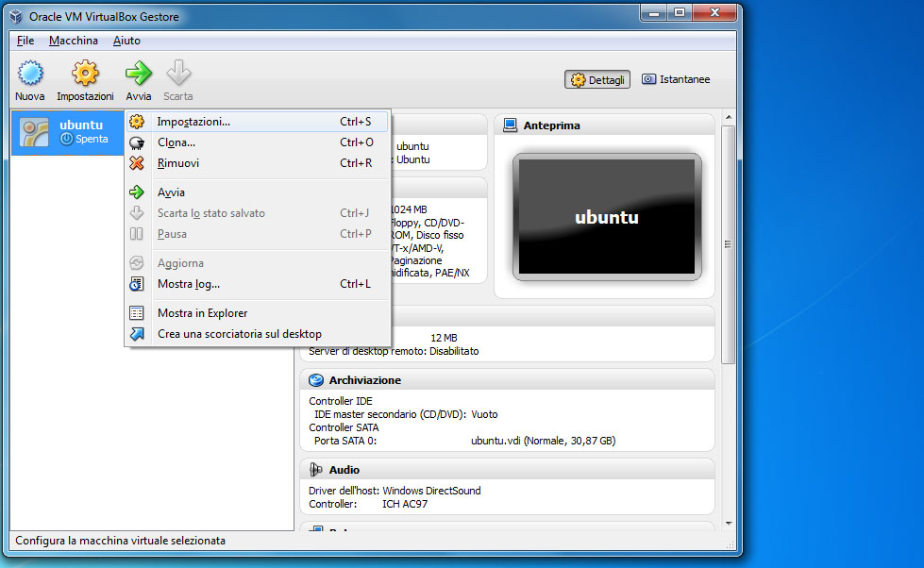Click 'Driver dell'host: Windows DirectSound' text
The height and width of the screenshot is (568, 924).
click(395, 491)
